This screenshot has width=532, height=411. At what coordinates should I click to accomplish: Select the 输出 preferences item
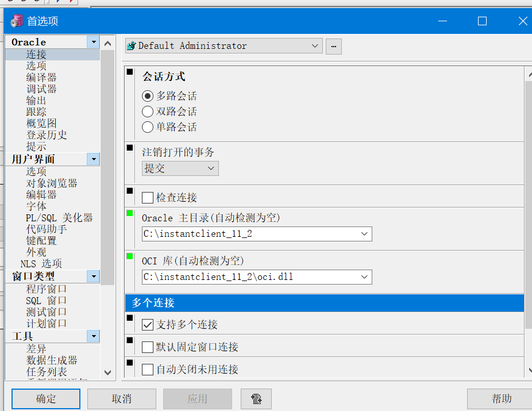click(36, 101)
